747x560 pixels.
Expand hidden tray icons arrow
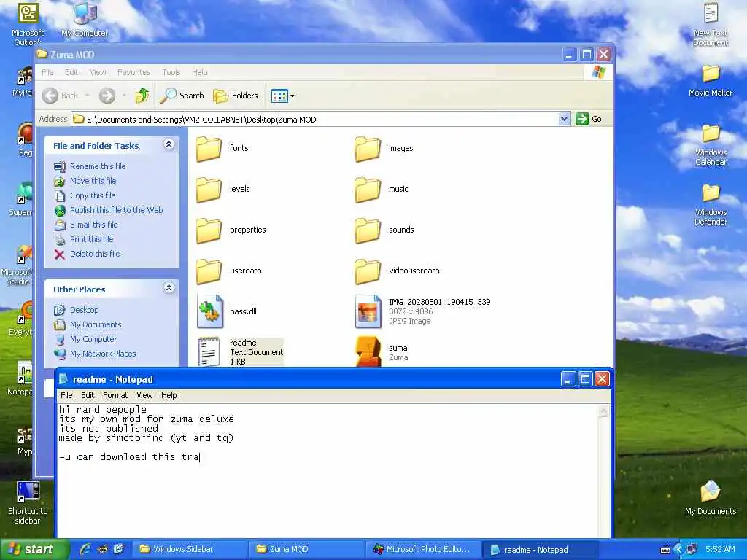(x=679, y=550)
